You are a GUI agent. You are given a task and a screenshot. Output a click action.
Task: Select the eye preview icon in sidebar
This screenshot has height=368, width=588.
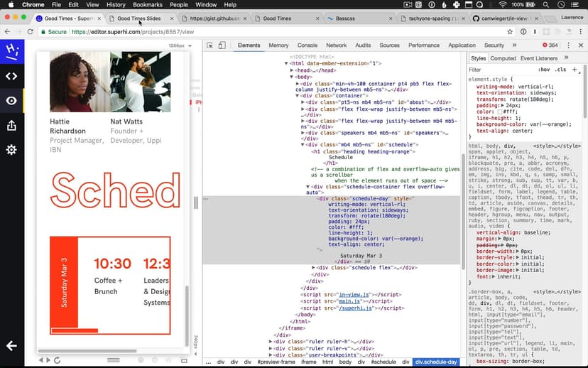tap(11, 101)
